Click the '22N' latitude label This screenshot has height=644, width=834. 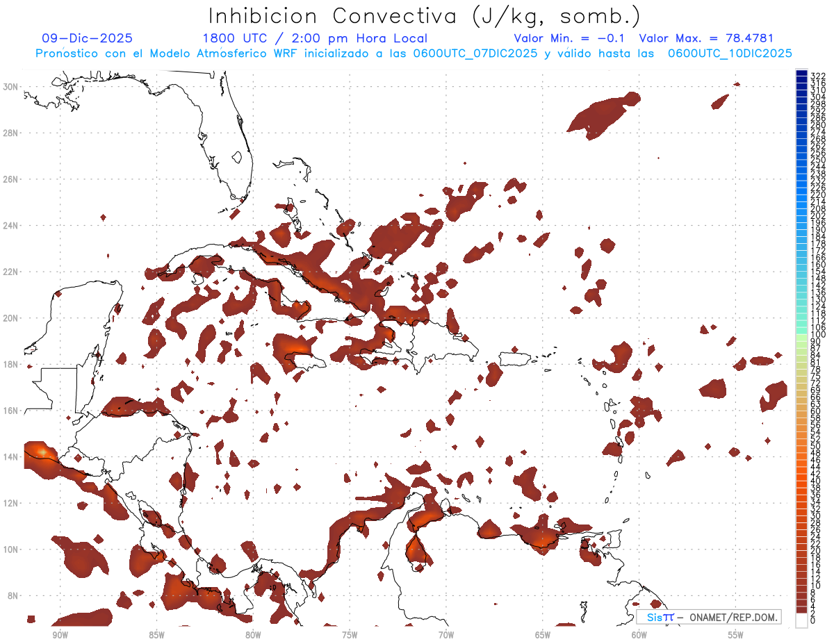pos(10,272)
